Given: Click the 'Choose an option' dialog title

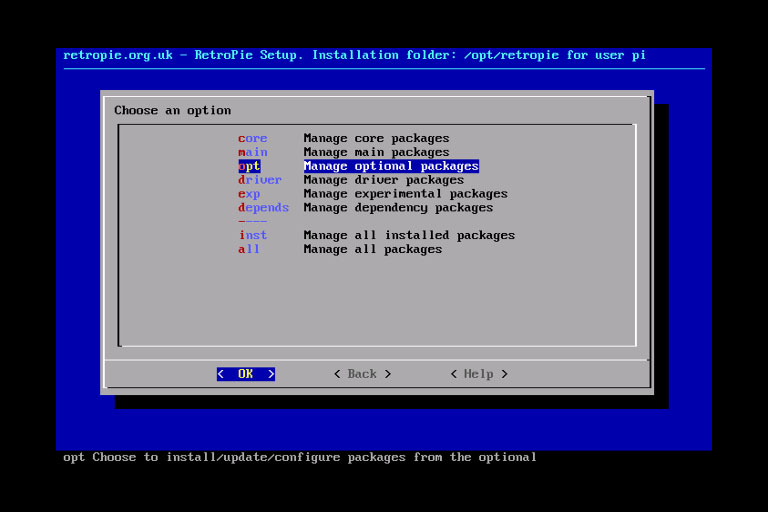Looking at the screenshot, I should coord(172,111).
